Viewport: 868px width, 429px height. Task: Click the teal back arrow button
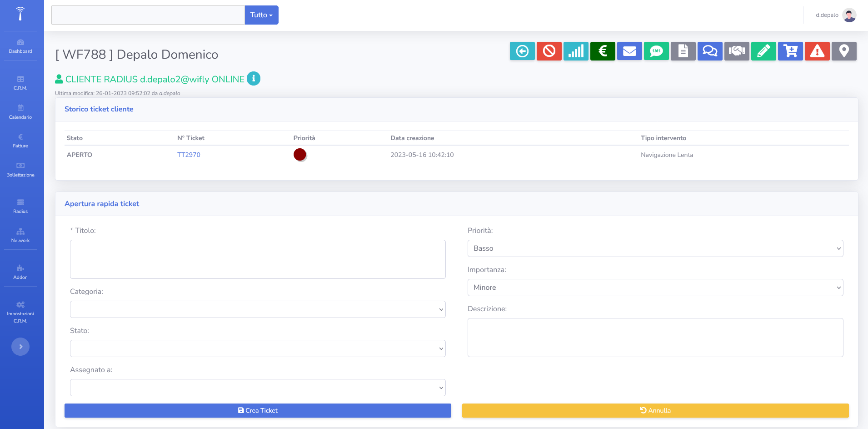tap(522, 51)
